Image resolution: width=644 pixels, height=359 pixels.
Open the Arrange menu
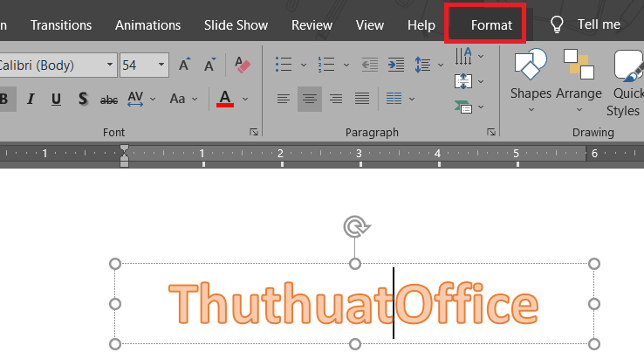(x=579, y=81)
